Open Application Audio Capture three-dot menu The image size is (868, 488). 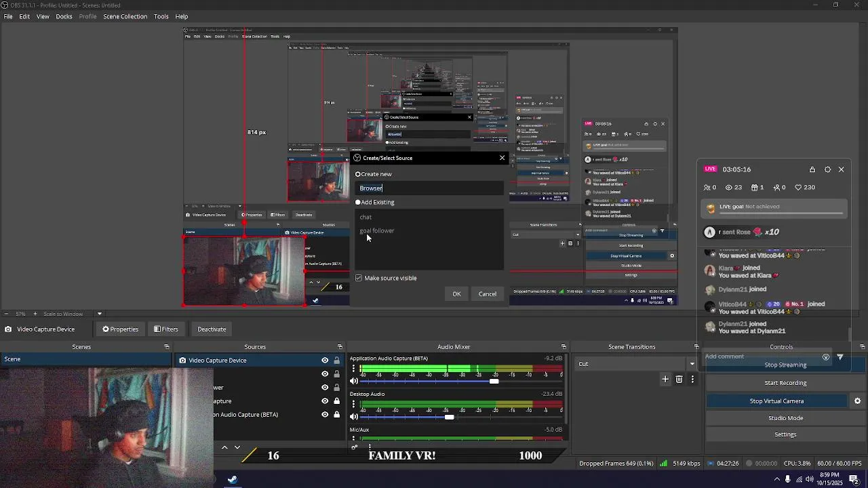pyautogui.click(x=353, y=369)
